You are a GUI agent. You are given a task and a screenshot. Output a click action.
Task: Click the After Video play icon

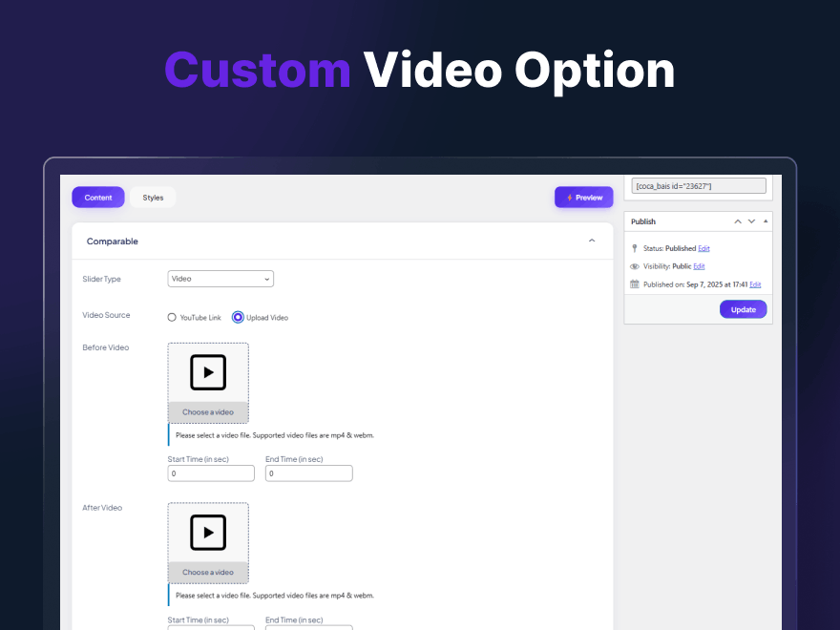click(x=208, y=533)
